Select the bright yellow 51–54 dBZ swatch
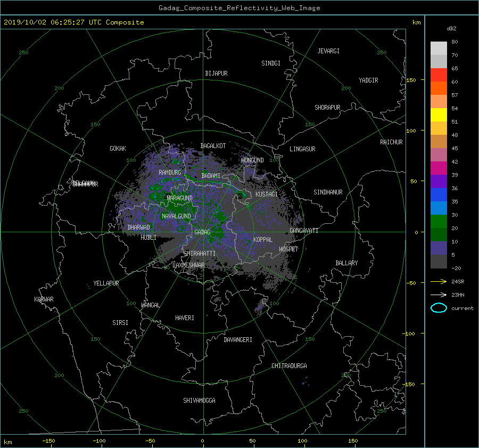The width and height of the screenshot is (479, 448). 439,115
